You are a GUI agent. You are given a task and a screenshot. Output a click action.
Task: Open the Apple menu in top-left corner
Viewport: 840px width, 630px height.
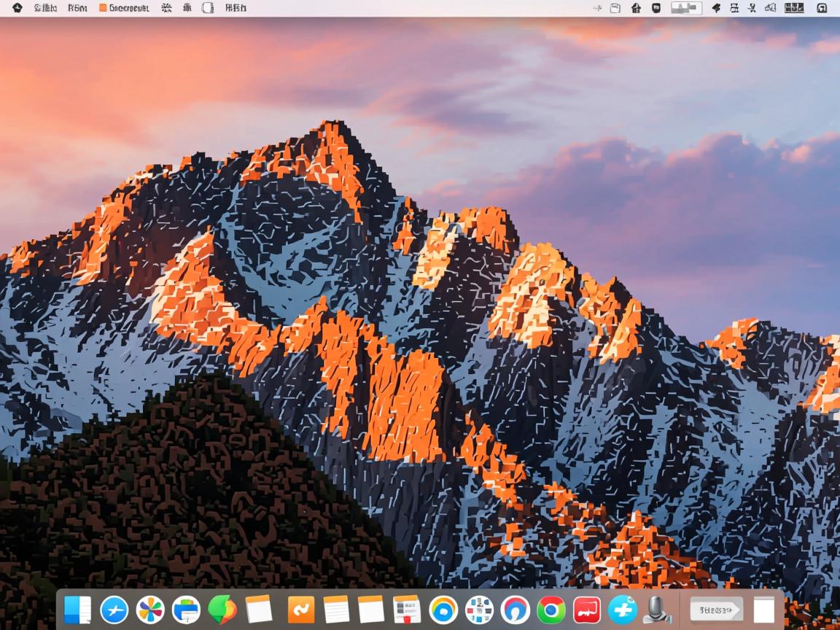17,8
